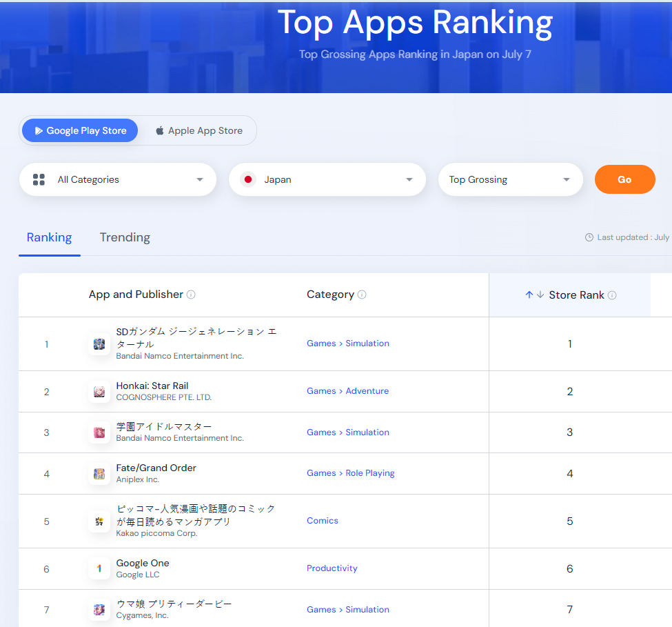Viewport: 672px width, 627px height.
Task: Click Google LLC publisher text
Action: tap(138, 575)
